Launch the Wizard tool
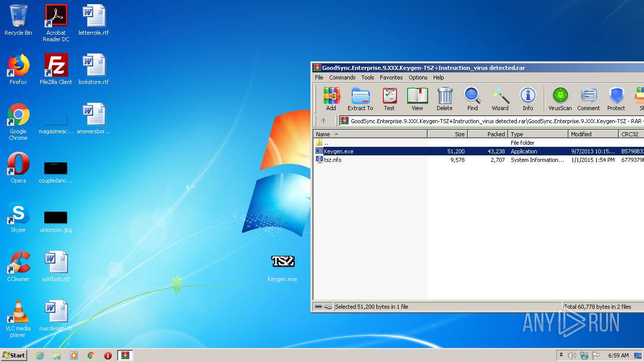Viewport: 644px width, 362px height. [x=500, y=99]
